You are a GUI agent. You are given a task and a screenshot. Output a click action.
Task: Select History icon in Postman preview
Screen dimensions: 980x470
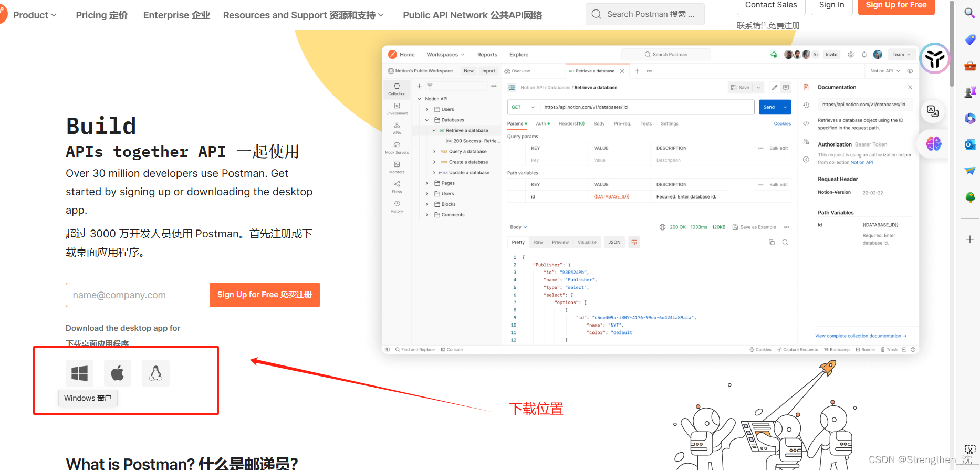click(397, 207)
